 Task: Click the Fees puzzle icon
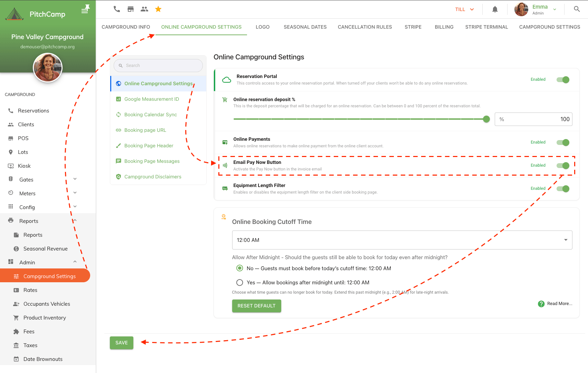[16, 332]
